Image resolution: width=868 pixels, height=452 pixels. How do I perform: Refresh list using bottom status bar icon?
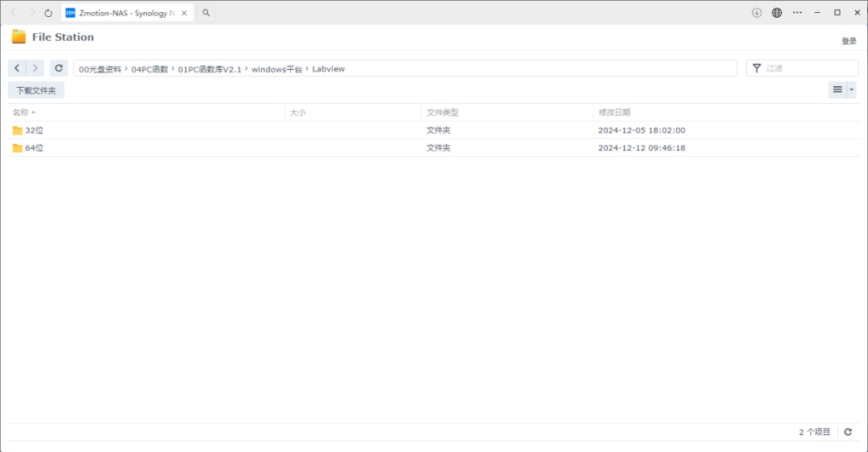pos(848,432)
